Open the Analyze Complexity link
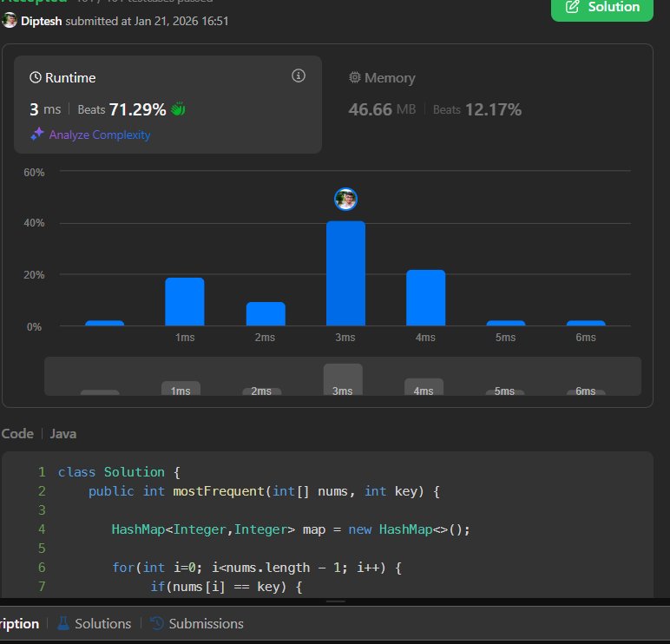 pos(100,135)
